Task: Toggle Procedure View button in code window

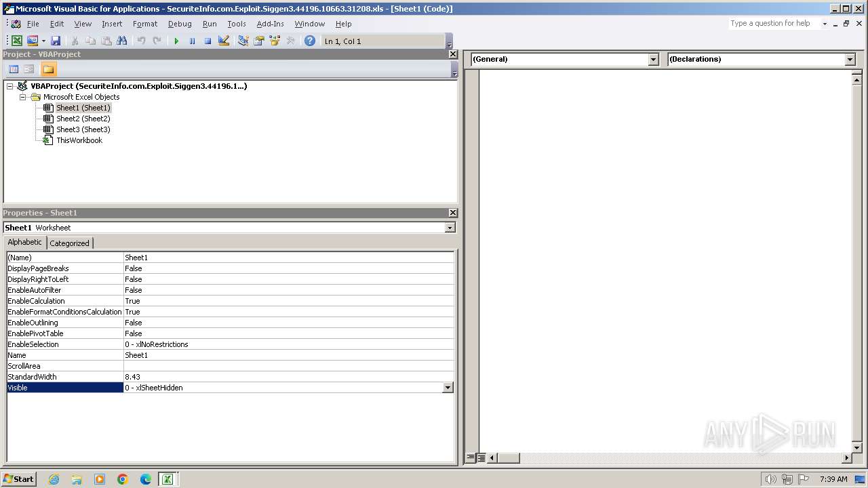Action: pyautogui.click(x=471, y=458)
